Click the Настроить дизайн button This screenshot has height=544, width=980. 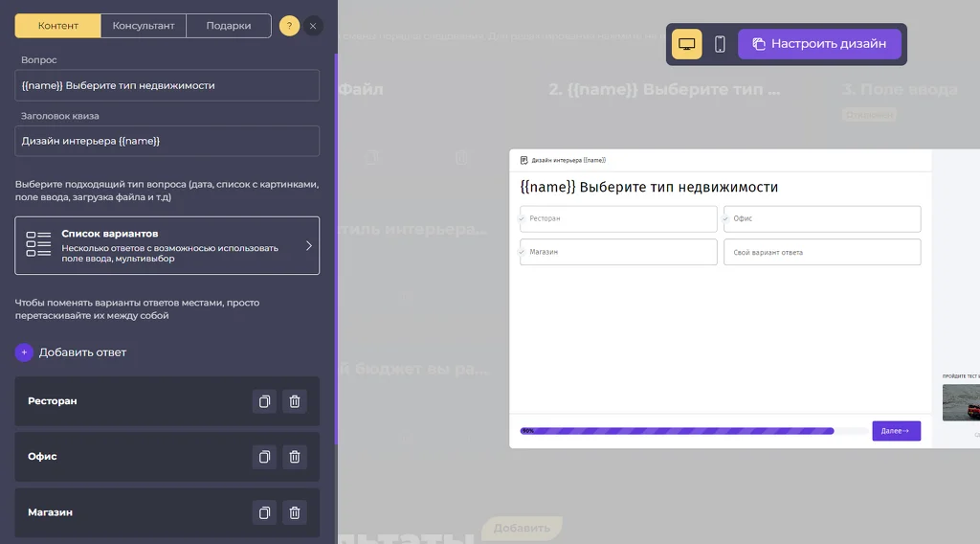coord(819,44)
